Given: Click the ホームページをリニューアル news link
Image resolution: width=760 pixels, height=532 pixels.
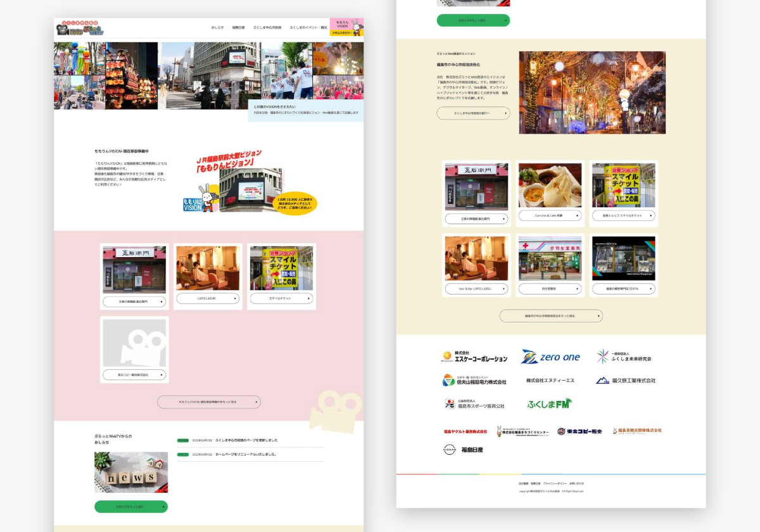Looking at the screenshot, I should pos(245,454).
